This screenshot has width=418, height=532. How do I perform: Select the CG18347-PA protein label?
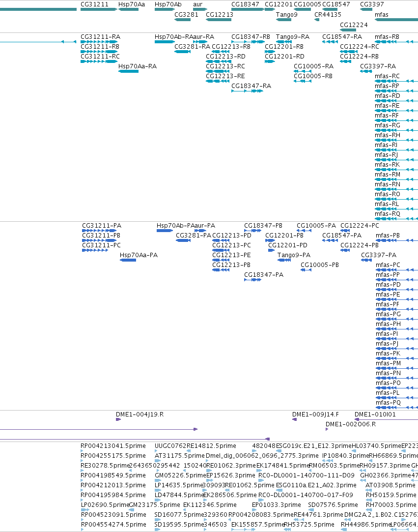click(x=264, y=275)
